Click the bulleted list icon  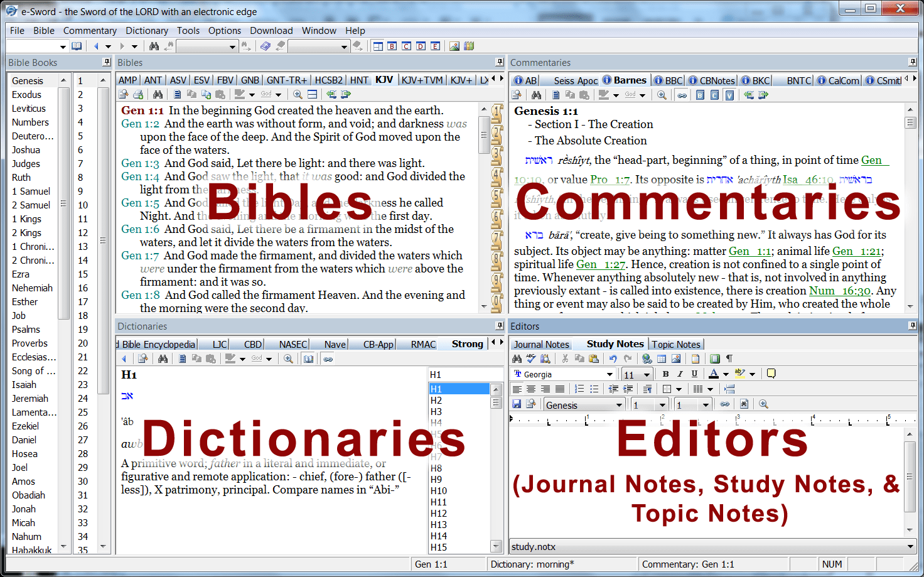pyautogui.click(x=594, y=389)
